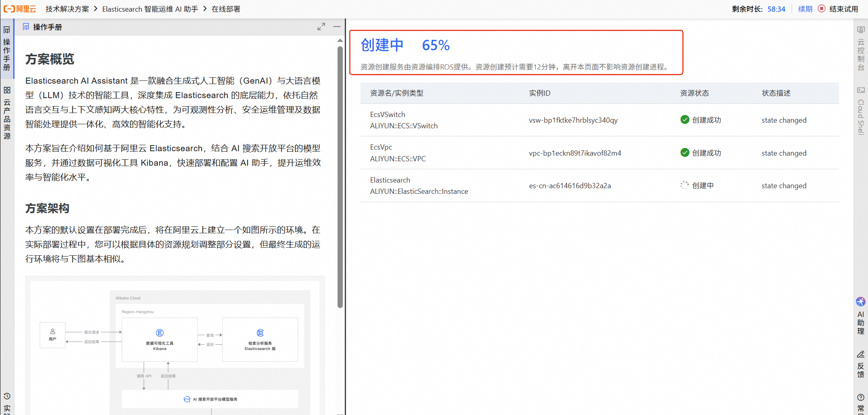Click the ROS resource creation notice text

pyautogui.click(x=516, y=67)
